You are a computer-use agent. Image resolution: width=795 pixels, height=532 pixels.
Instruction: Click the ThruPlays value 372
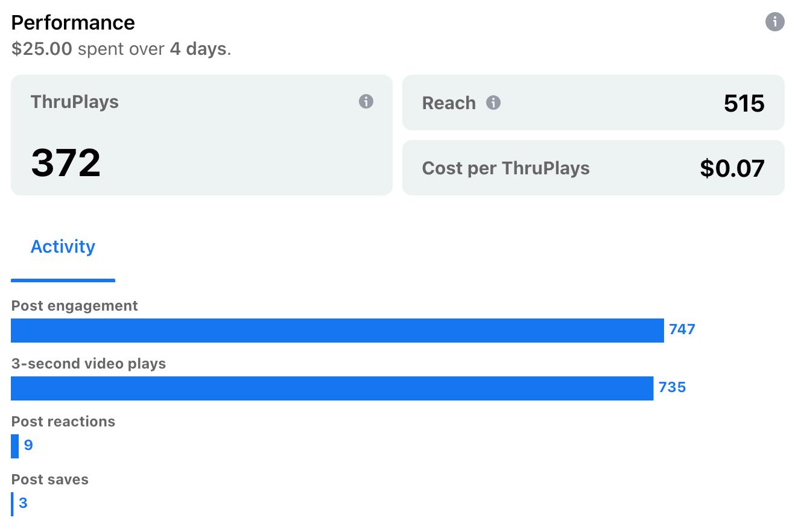(x=66, y=163)
